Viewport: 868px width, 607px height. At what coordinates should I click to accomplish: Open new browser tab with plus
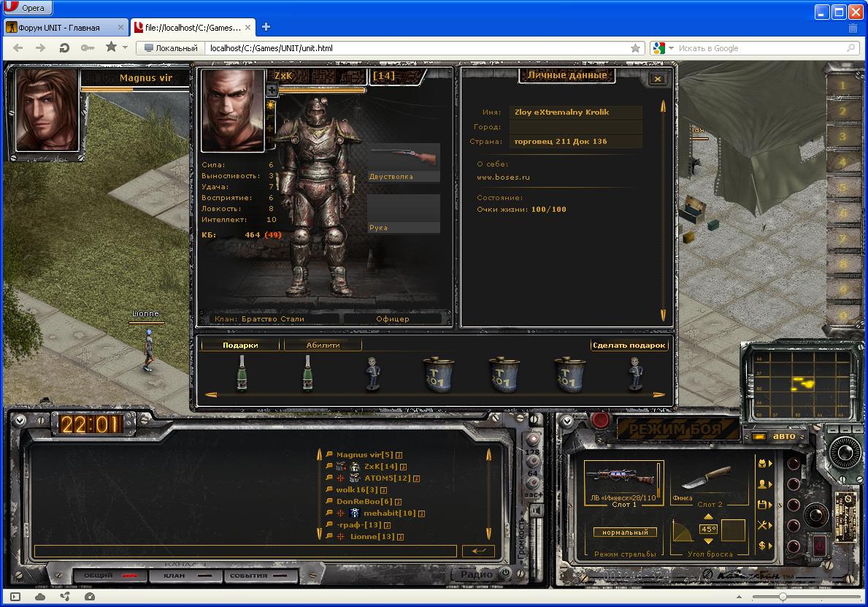click(266, 26)
